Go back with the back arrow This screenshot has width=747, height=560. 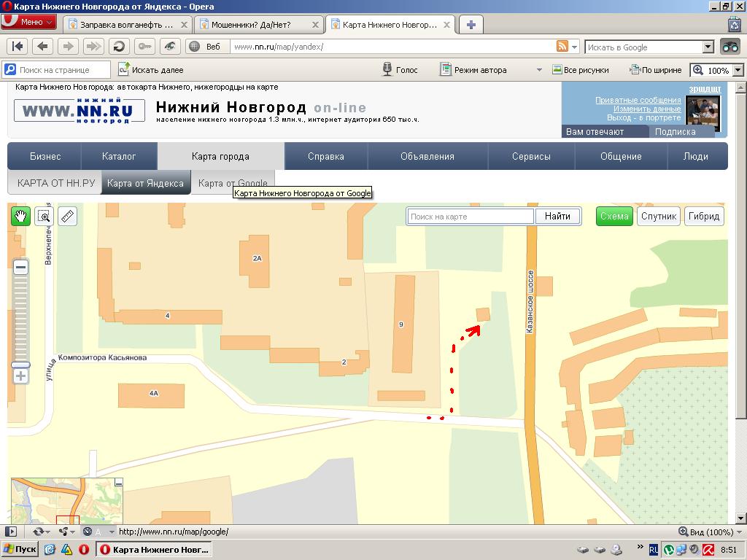point(43,46)
